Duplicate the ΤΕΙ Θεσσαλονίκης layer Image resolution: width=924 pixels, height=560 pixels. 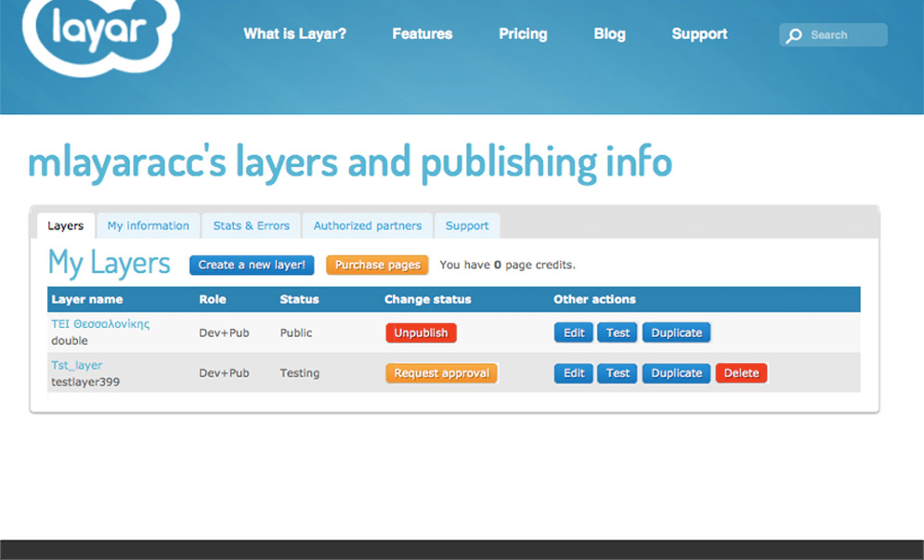(676, 333)
